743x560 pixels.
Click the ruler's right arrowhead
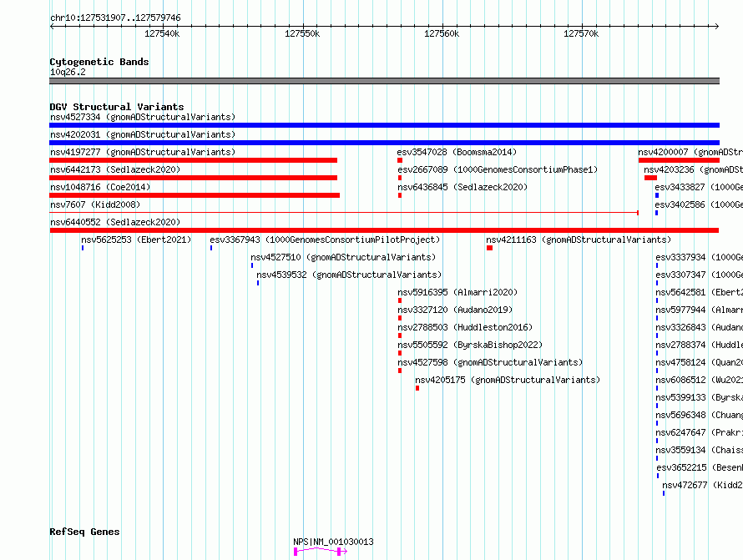coord(717,26)
